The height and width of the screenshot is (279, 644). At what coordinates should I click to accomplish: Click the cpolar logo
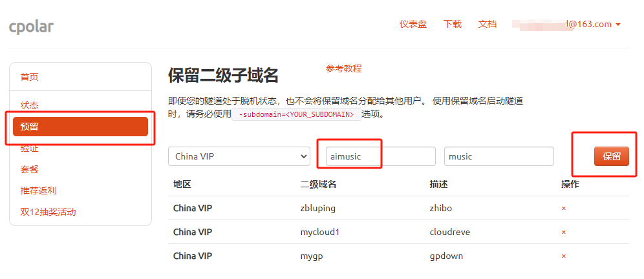[x=31, y=26]
